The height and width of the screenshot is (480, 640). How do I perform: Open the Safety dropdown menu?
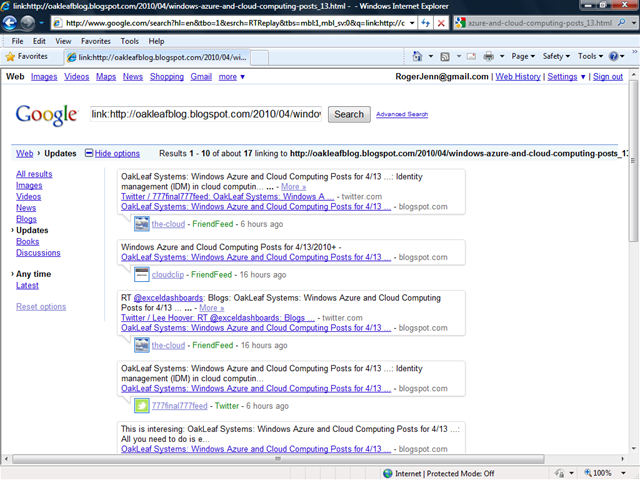[556, 56]
